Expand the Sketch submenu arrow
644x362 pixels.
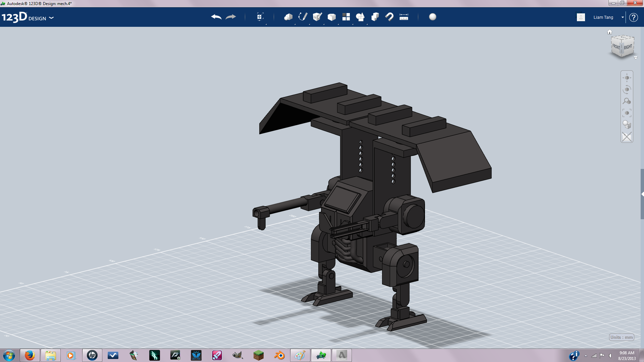point(309,24)
